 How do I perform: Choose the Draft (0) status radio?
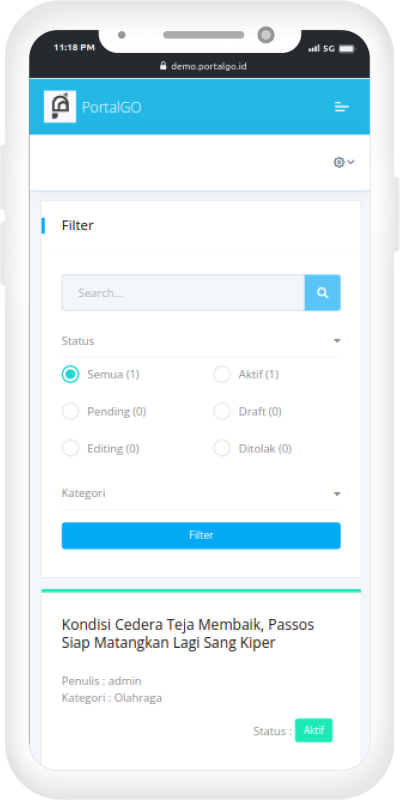[x=222, y=411]
